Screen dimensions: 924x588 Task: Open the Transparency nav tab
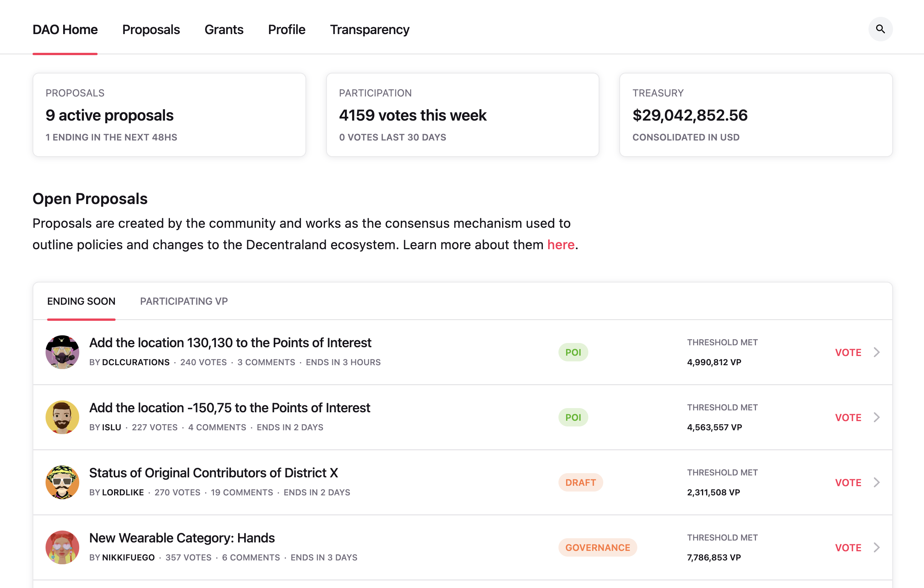[x=369, y=29]
